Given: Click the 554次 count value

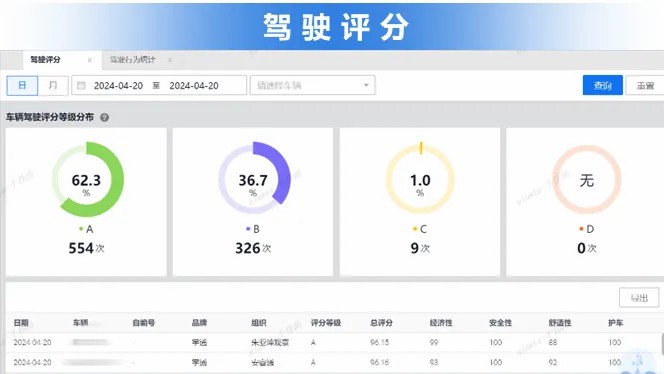Looking at the screenshot, I should [86, 248].
